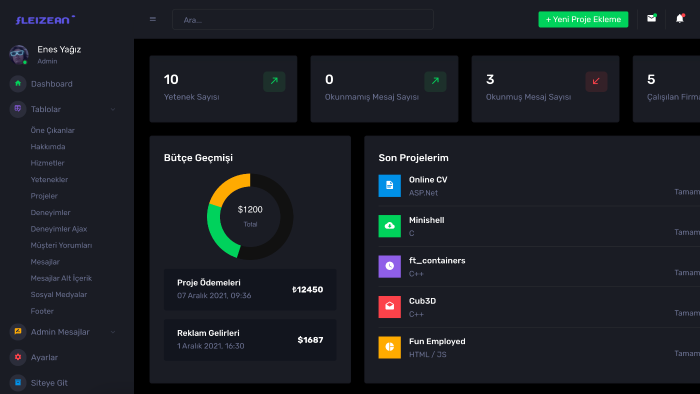Click the Son Projelerim heading
700x394 pixels.
coord(413,158)
